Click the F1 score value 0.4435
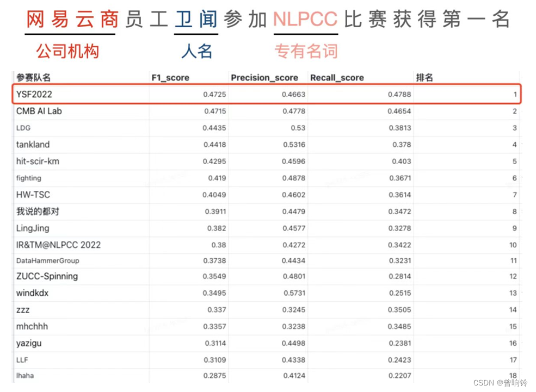 (x=214, y=128)
